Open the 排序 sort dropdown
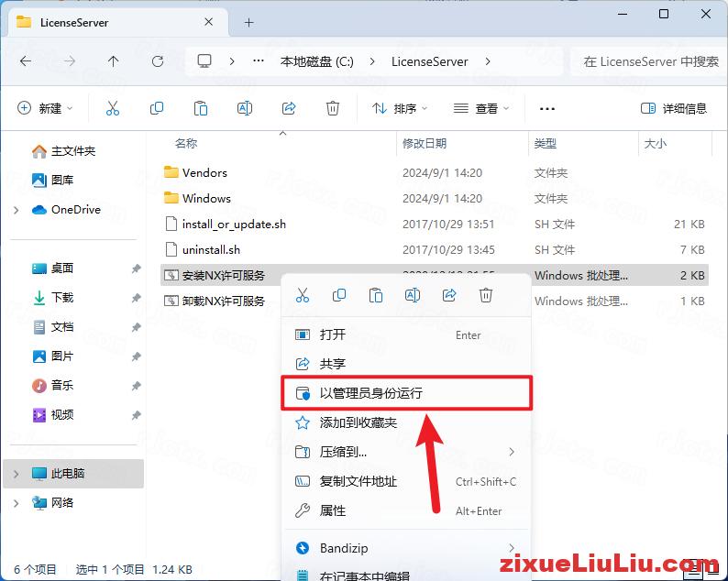Image resolution: width=728 pixels, height=581 pixels. pos(400,108)
